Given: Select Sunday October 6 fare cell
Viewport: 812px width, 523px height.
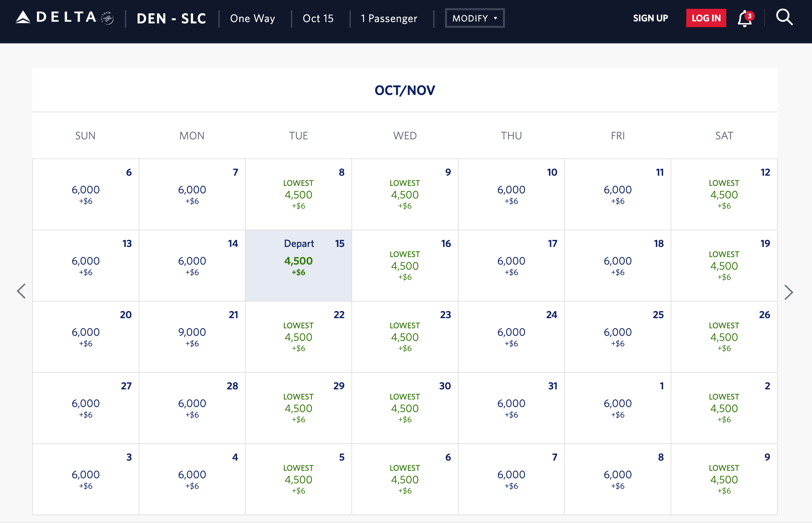Looking at the screenshot, I should (85, 194).
